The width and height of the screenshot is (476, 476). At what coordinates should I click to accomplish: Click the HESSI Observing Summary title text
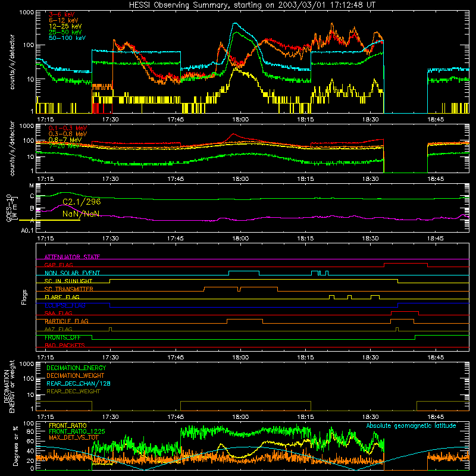[x=252, y=5]
